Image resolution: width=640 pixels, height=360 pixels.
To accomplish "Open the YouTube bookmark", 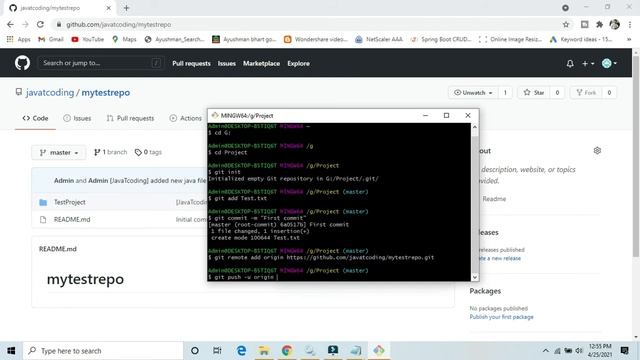I will pos(88,39).
